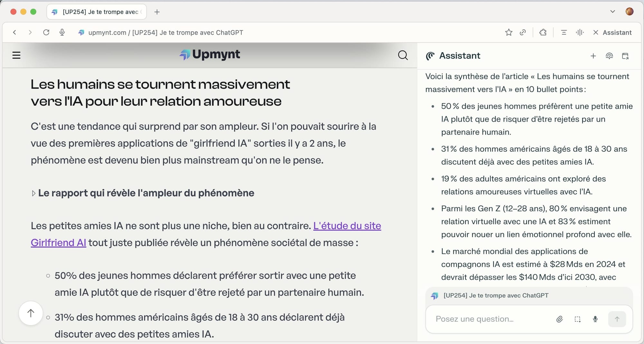Click the 'Posez une question…' input field

(489, 319)
